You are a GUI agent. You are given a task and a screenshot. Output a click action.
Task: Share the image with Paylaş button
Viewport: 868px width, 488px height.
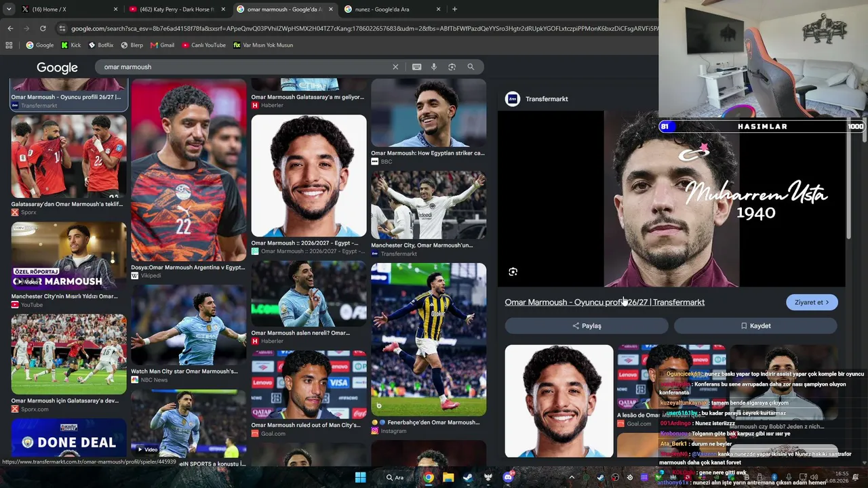(587, 326)
